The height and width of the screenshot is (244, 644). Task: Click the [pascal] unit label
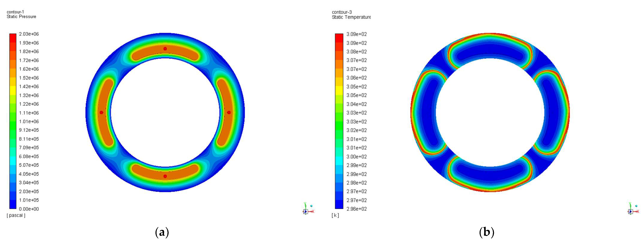coord(16,215)
